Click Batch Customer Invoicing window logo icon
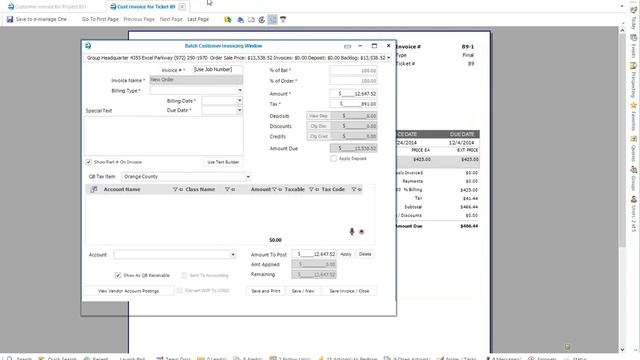 click(x=88, y=46)
